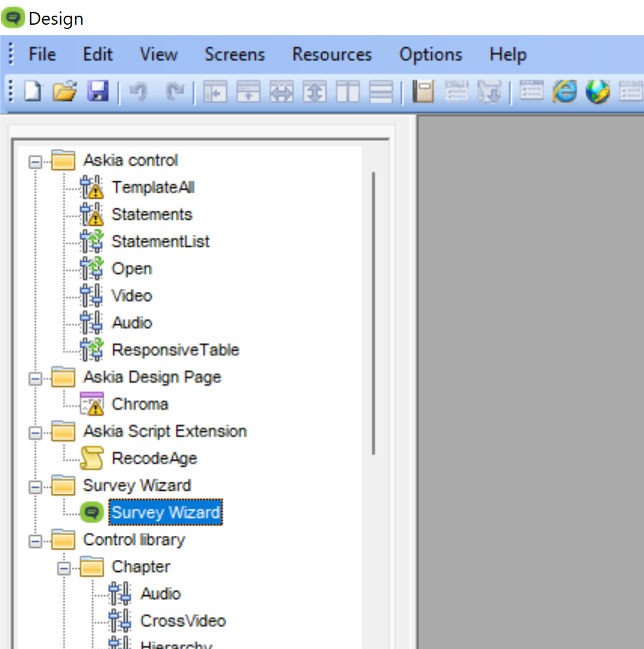Click the horizontal rows layout icon
The height and width of the screenshot is (649, 644).
[381, 92]
